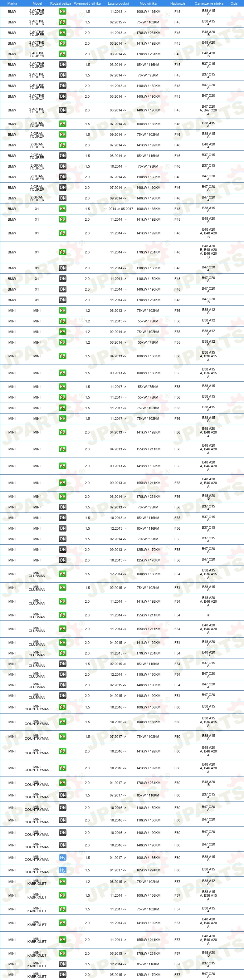Click petrol icon in Clubman row with # code

[x=63, y=615]
